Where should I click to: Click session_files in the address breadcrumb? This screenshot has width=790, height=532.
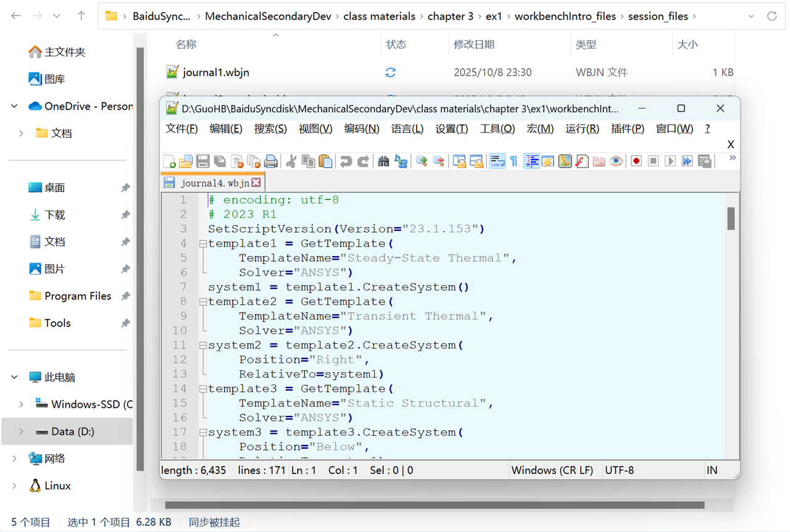[657, 17]
